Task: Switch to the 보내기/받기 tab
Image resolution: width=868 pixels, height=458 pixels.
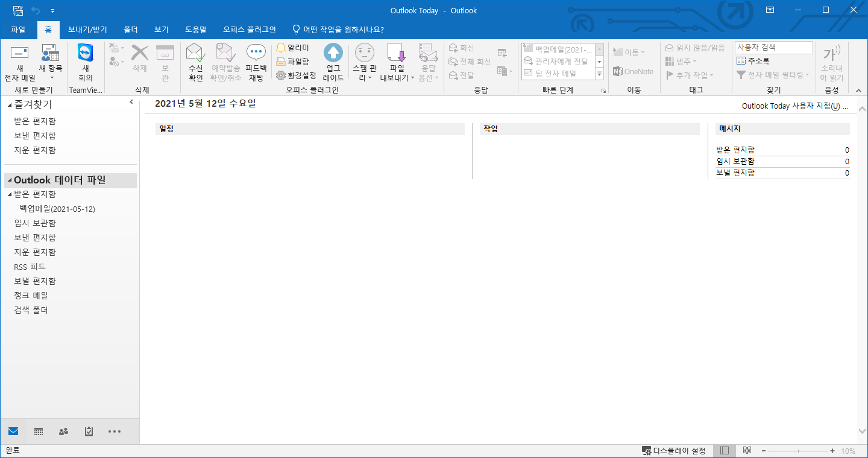Action: [x=87, y=29]
